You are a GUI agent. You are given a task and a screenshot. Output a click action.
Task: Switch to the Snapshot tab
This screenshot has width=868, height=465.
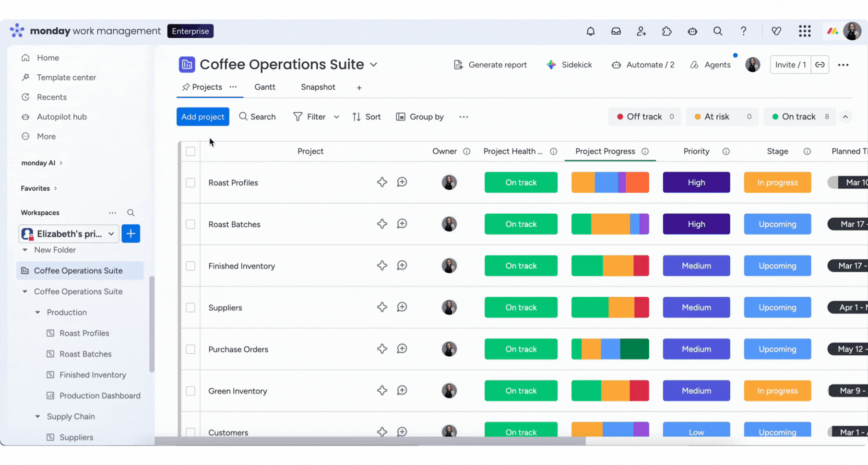[x=318, y=87]
